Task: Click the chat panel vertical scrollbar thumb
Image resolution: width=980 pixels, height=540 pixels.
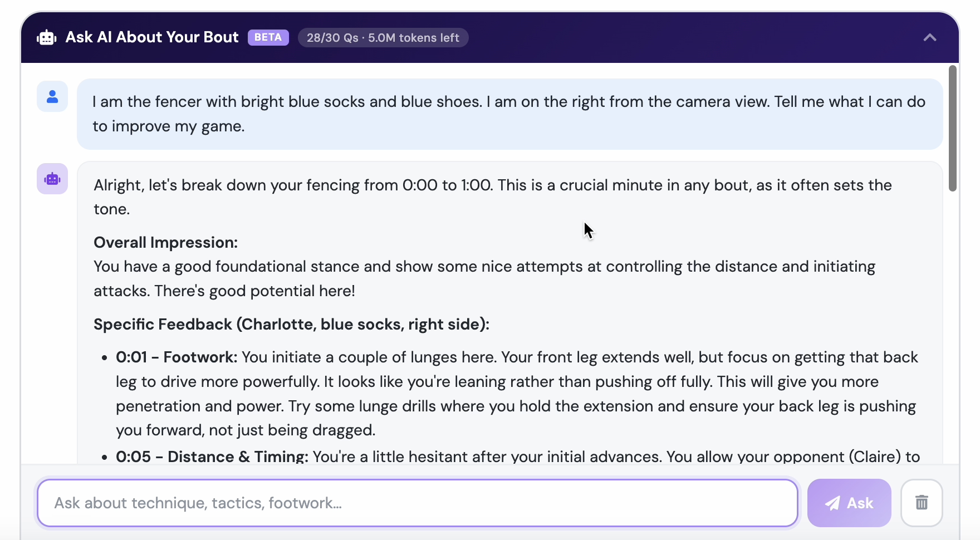Action: pos(953,128)
